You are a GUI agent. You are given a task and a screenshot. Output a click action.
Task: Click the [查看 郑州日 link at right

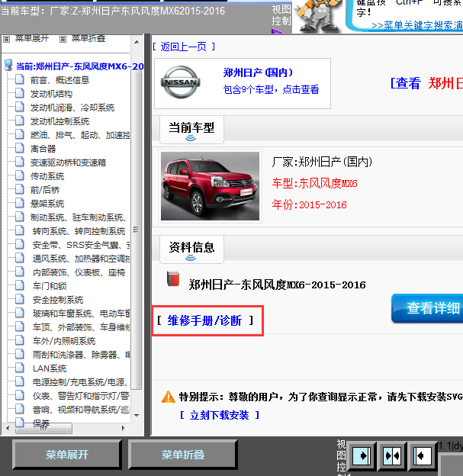(426, 83)
